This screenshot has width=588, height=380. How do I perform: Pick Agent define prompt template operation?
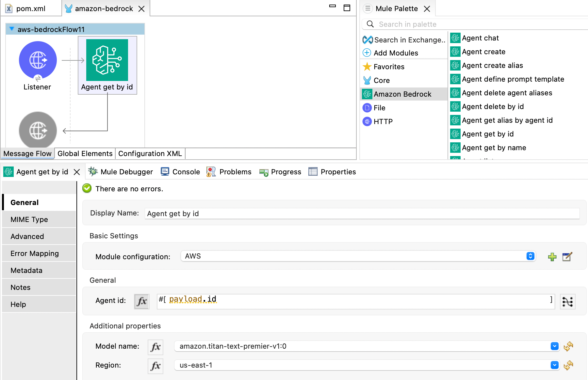point(508,79)
